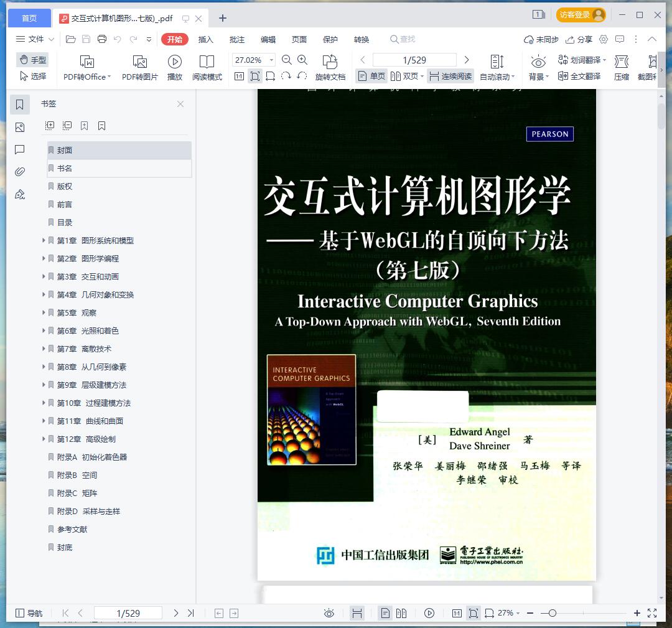The height and width of the screenshot is (628, 672).
Task: Open the 开始 ribbon tab
Action: coord(174,39)
